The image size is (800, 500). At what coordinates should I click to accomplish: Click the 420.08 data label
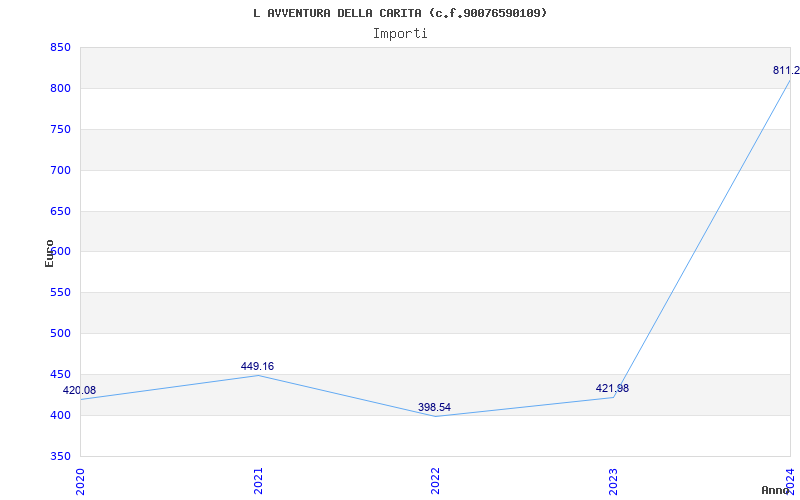coord(79,390)
